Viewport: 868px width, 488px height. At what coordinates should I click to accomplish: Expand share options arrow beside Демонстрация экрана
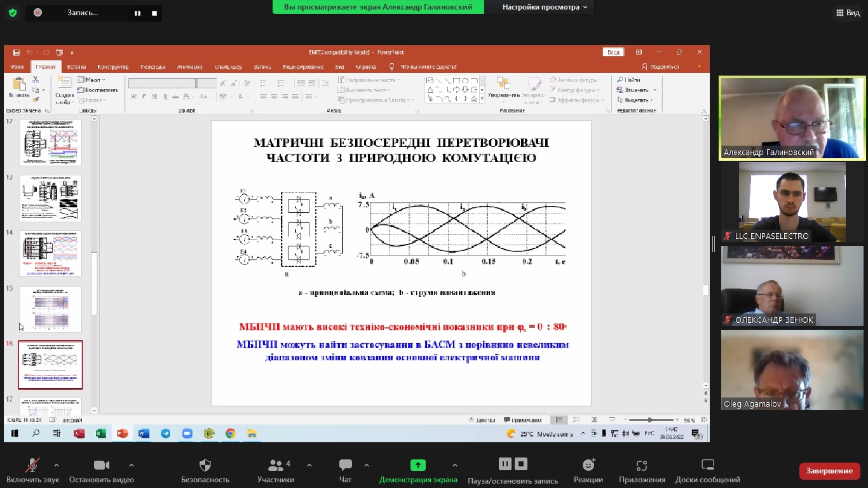(454, 465)
